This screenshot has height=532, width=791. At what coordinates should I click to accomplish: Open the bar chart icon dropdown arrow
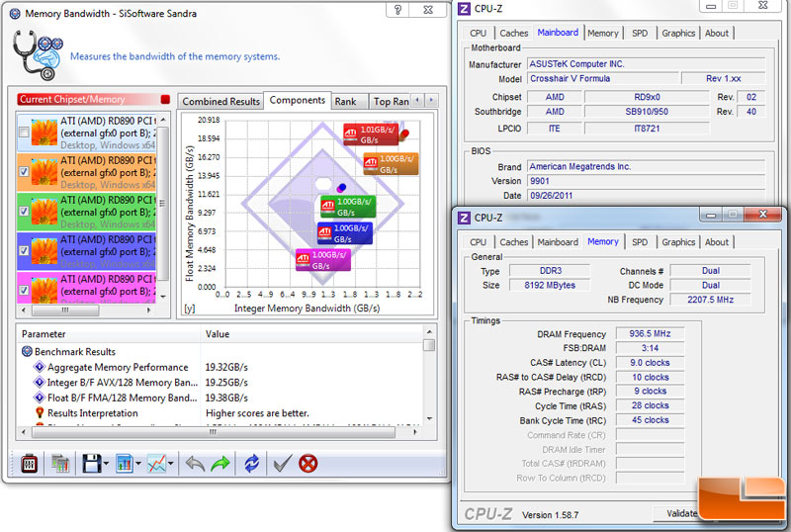pos(138,464)
